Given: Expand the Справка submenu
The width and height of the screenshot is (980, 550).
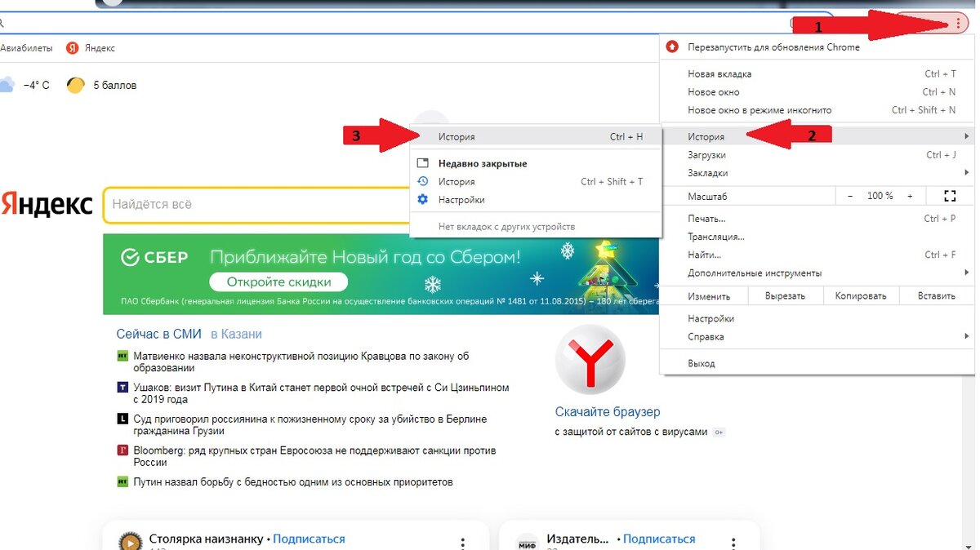Looking at the screenshot, I should tap(967, 336).
